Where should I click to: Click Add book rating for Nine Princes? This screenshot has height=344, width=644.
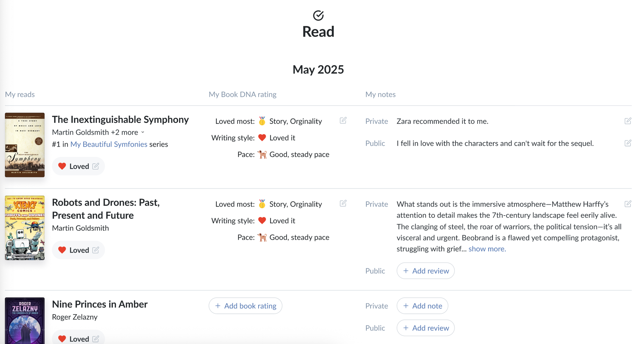pos(245,306)
